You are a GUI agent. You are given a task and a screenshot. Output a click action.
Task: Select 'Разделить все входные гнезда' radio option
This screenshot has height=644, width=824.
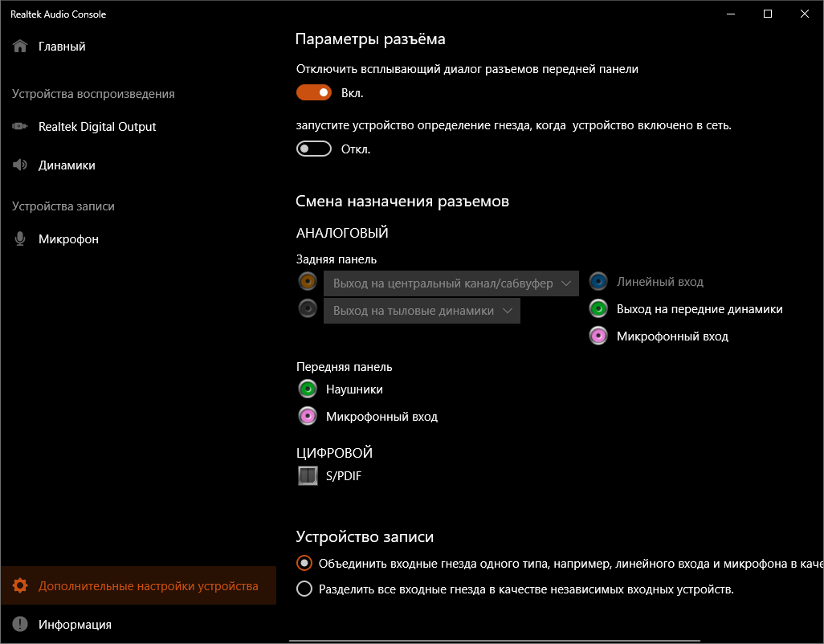click(304, 589)
